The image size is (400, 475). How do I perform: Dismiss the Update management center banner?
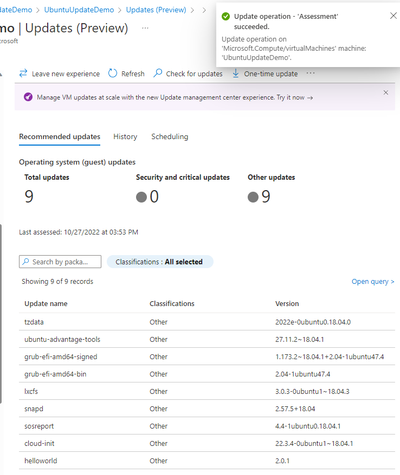point(386,93)
